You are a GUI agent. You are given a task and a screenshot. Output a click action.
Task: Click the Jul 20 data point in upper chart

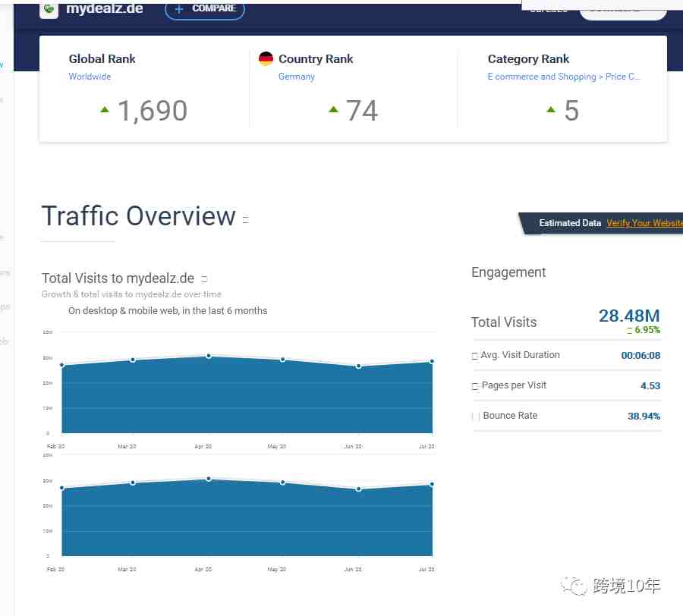point(432,361)
